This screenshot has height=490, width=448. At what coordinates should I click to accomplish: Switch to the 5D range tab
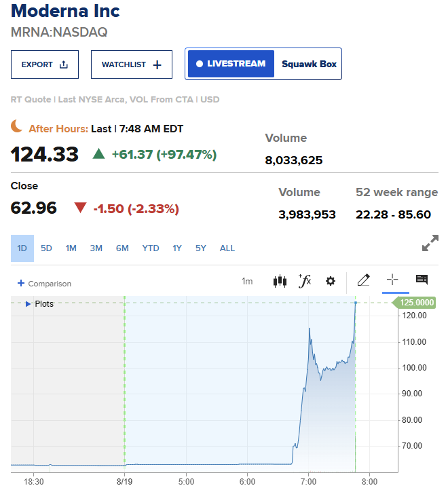point(46,248)
